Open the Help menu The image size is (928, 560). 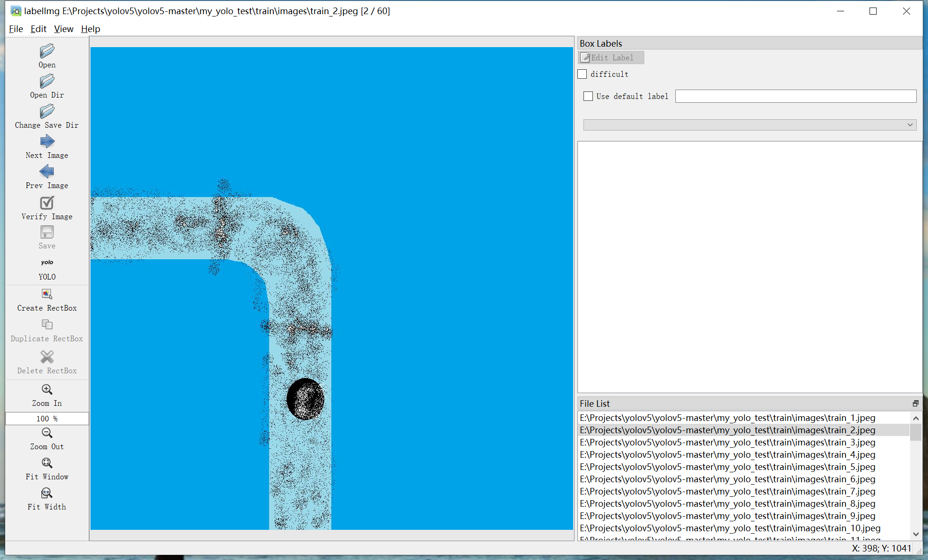(x=90, y=29)
